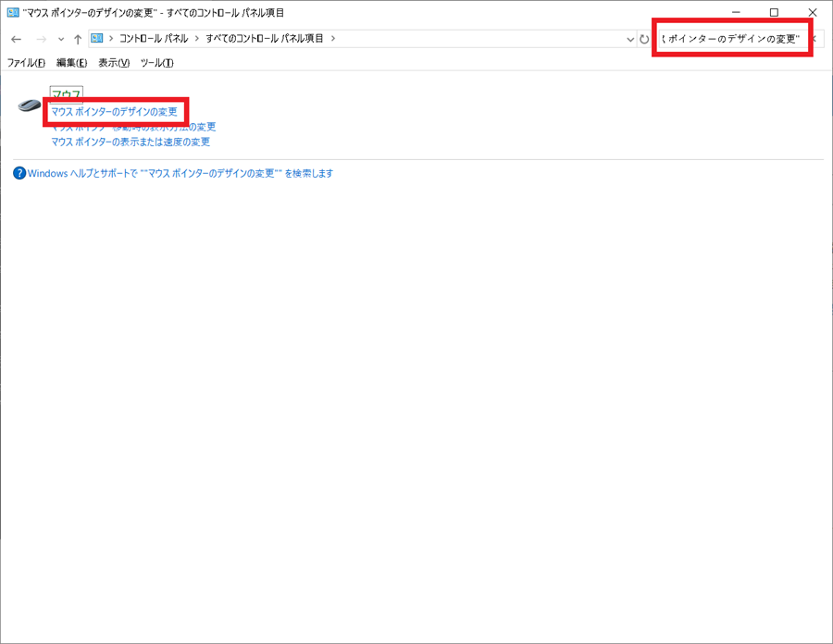
Task: Open マウス ポインターのデザインの変更 link
Action: (116, 112)
